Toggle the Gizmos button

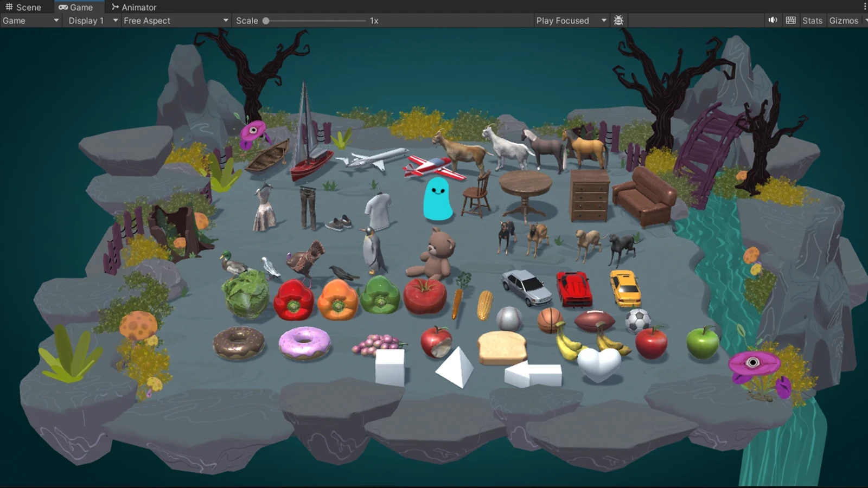(844, 21)
